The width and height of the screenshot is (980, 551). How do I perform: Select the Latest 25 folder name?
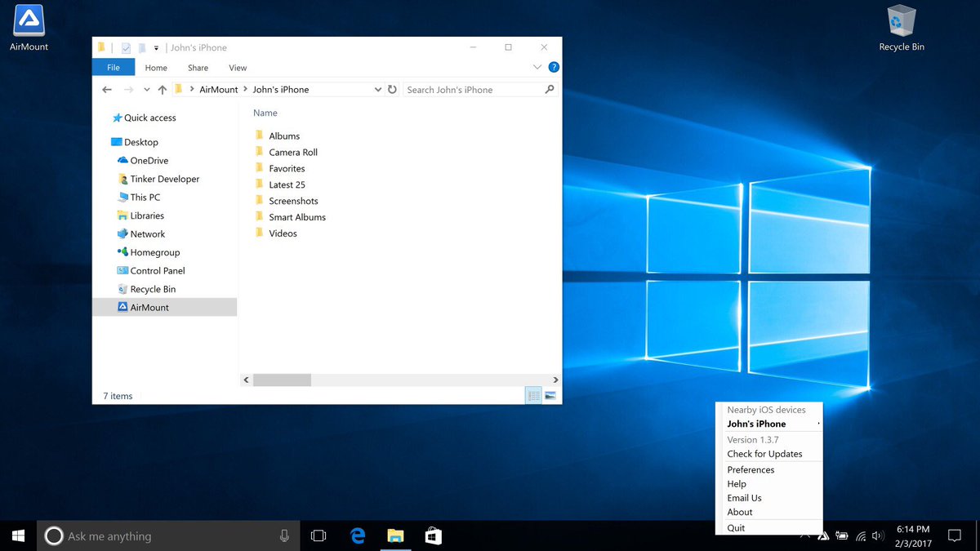tap(287, 184)
